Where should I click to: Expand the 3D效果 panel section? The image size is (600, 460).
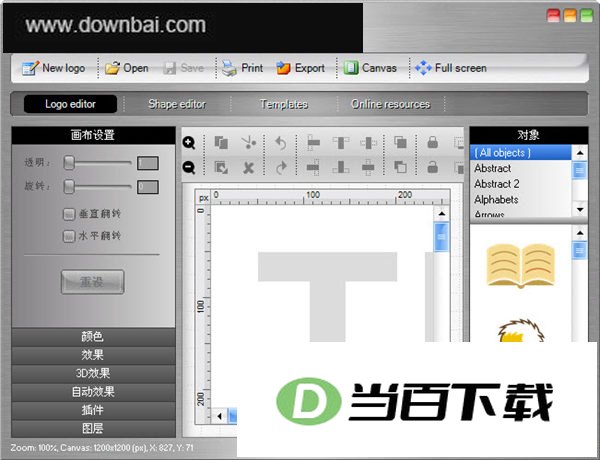[x=93, y=374]
